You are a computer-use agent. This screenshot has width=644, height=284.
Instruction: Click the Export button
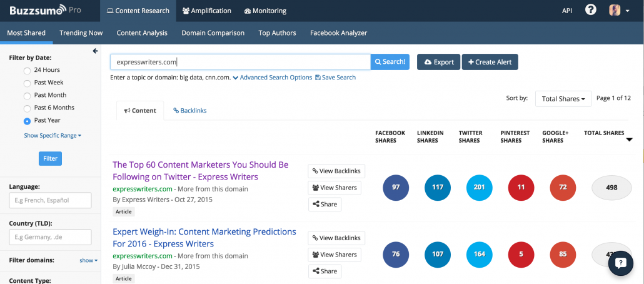click(x=439, y=62)
